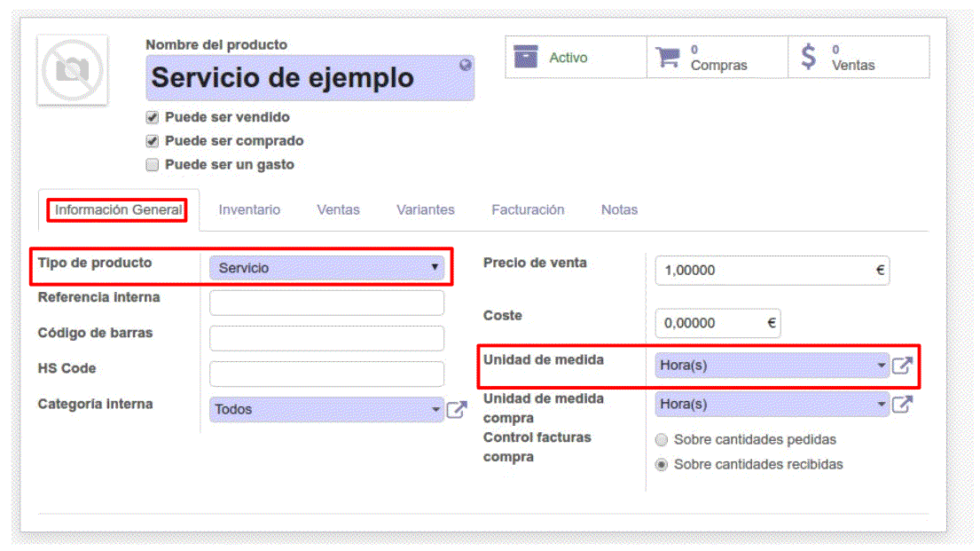The height and width of the screenshot is (551, 980).
Task: Select Sobre cantidades pedidas radio option
Action: click(x=661, y=439)
